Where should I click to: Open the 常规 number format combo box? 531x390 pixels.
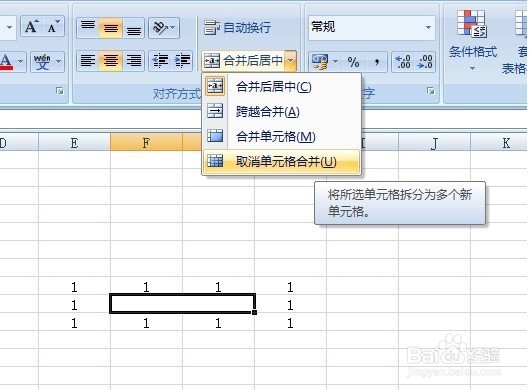pyautogui.click(x=371, y=27)
